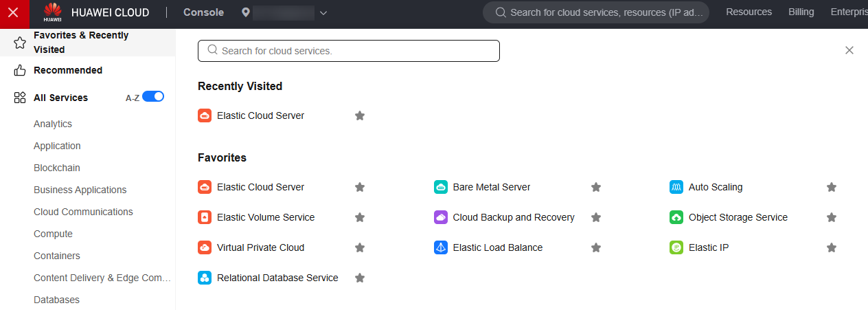Toggle the star for Auto Scaling
Screen dimensions: 868x310
click(832, 187)
